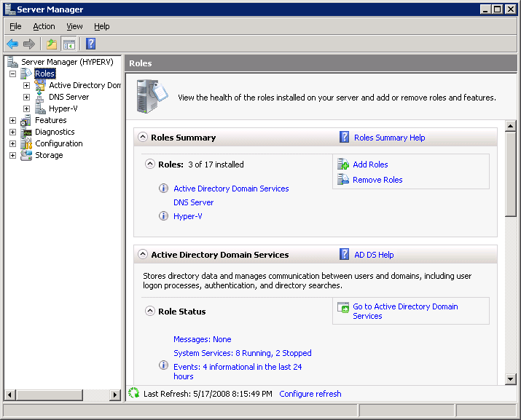Collapse the 'Roles: 3 of 17 installed' subsection
Screen dimensions: 521x420
coord(150,164)
